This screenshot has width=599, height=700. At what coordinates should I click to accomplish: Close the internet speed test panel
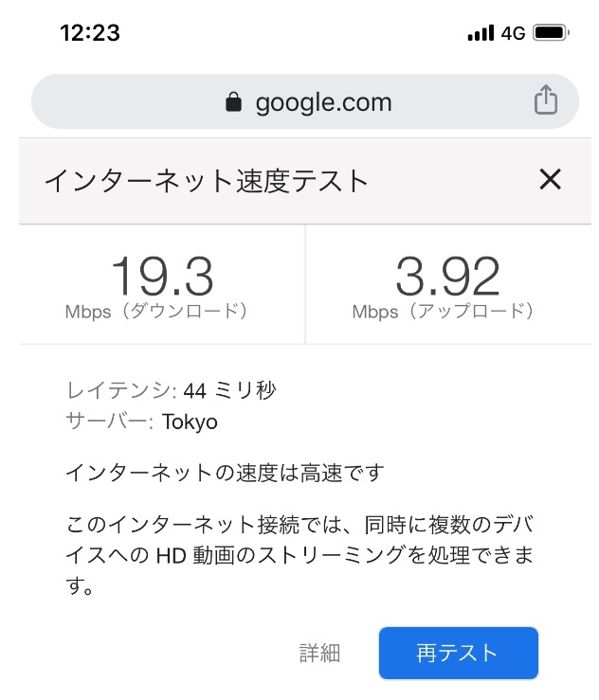coord(550,179)
